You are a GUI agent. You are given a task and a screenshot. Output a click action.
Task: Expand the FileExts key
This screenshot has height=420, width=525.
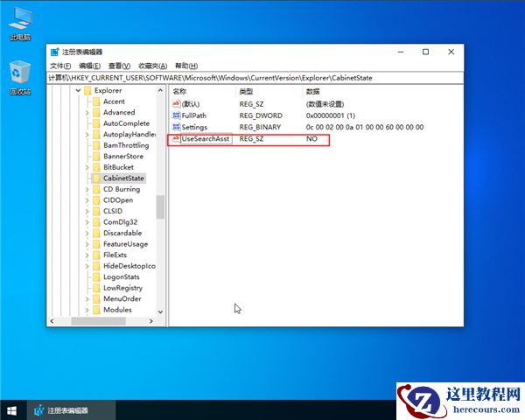click(87, 255)
